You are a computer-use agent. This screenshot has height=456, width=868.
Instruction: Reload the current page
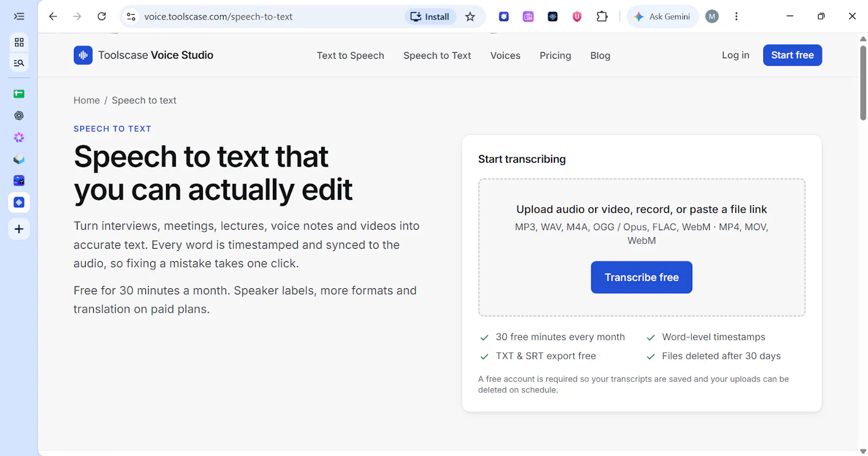coord(101,16)
